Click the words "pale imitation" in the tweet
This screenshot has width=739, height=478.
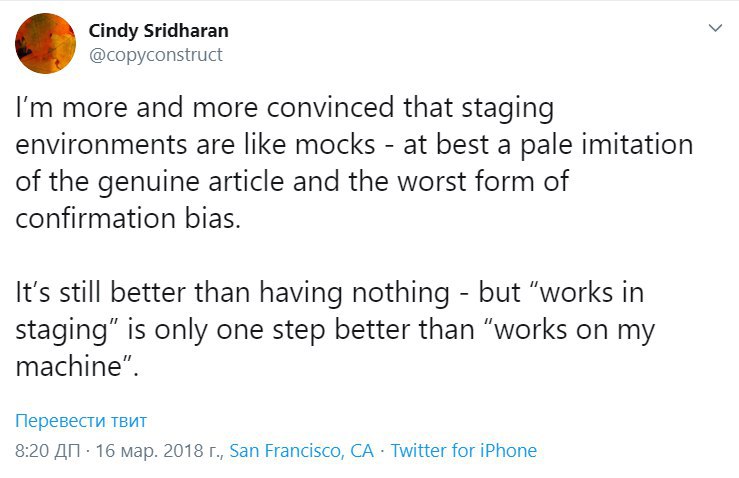pos(607,145)
